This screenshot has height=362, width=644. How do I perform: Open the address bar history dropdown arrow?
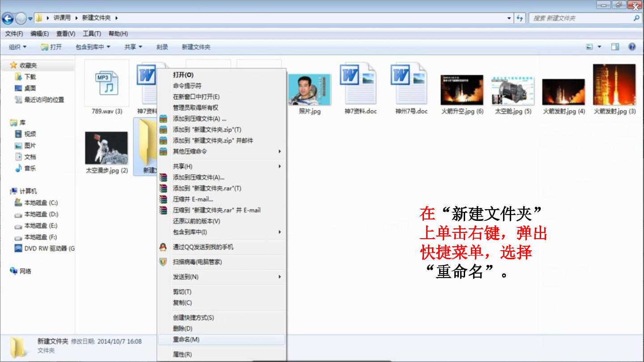click(x=509, y=18)
